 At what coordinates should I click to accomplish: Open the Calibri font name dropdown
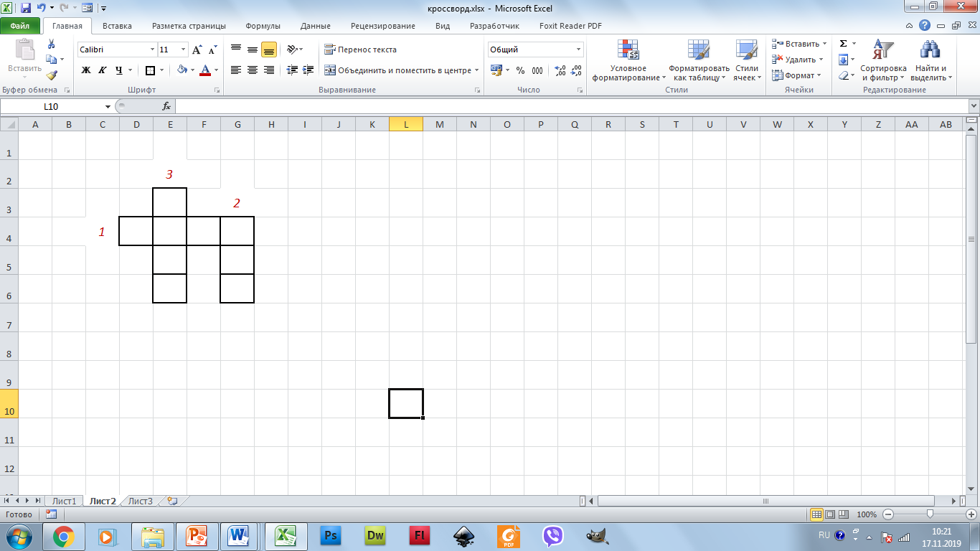tap(152, 50)
